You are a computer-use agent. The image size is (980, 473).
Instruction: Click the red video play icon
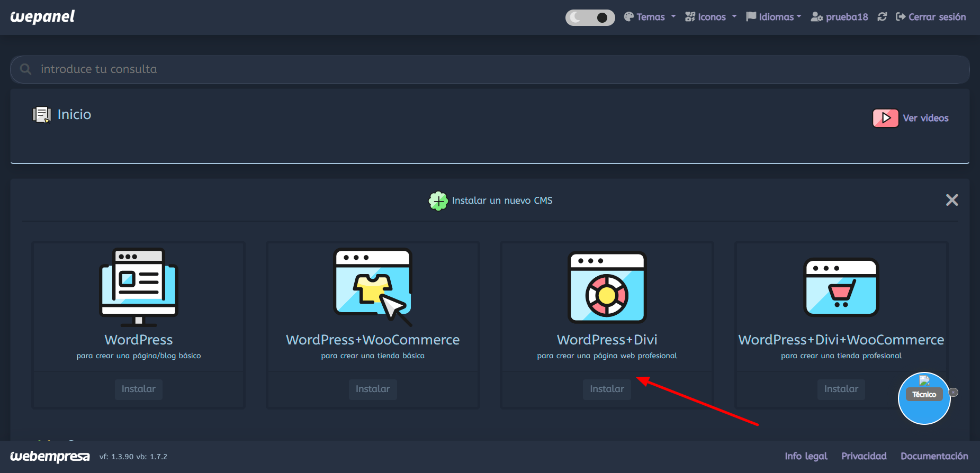coord(885,118)
